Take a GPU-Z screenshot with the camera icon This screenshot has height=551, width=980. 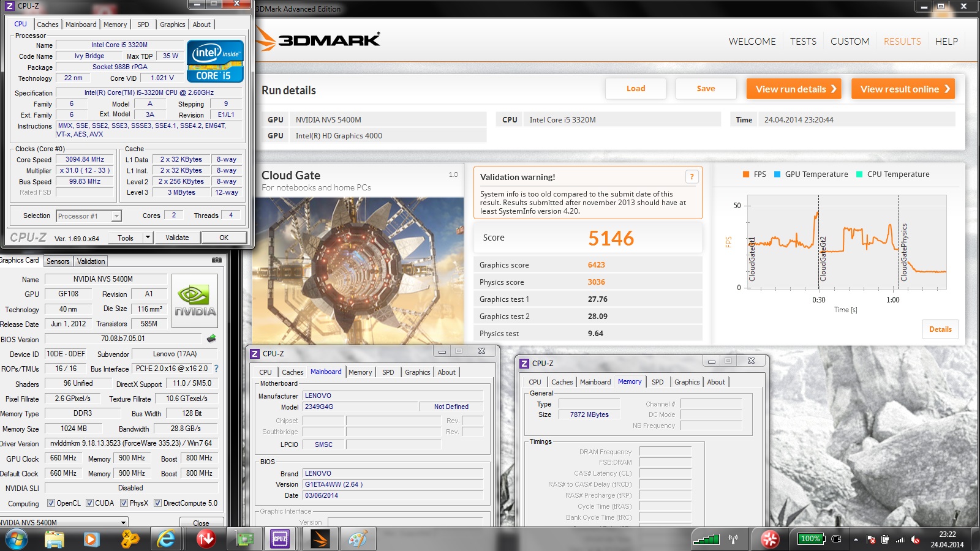216,260
